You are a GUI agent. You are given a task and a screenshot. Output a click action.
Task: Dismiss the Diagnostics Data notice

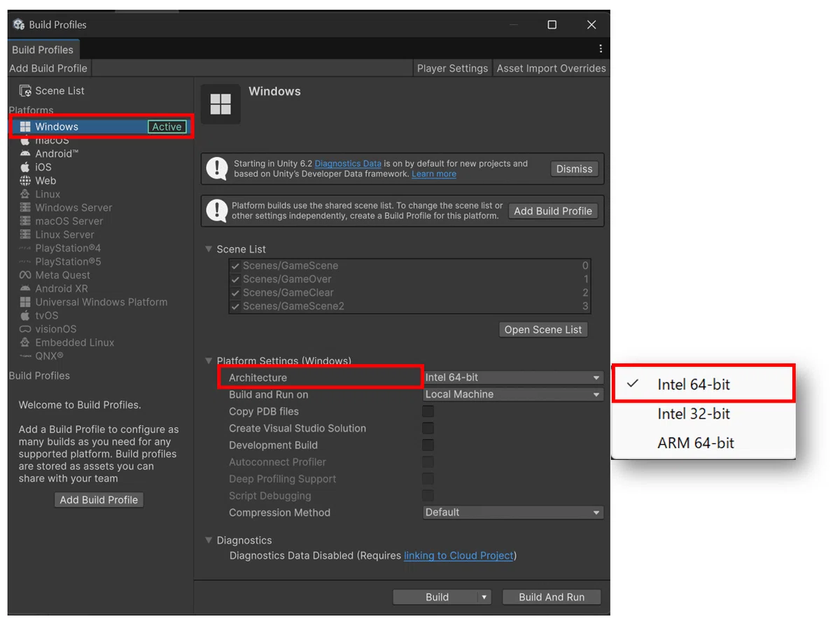point(574,169)
